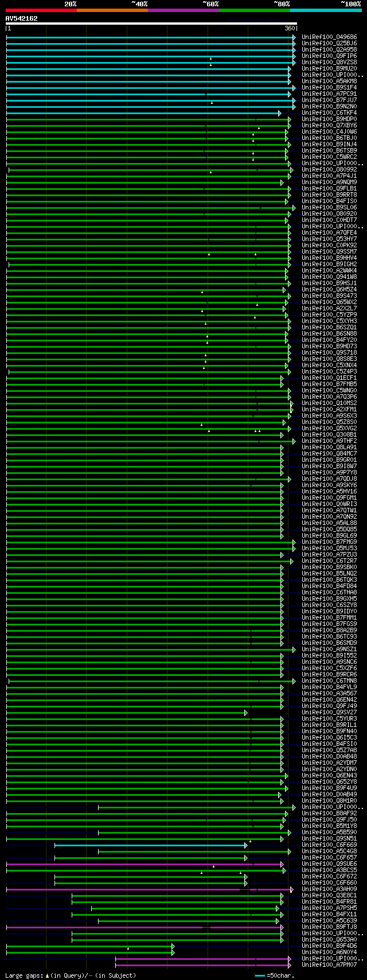Open hit UniRef100_Q9FIP6
The width and height of the screenshot is (367, 980).
click(329, 56)
